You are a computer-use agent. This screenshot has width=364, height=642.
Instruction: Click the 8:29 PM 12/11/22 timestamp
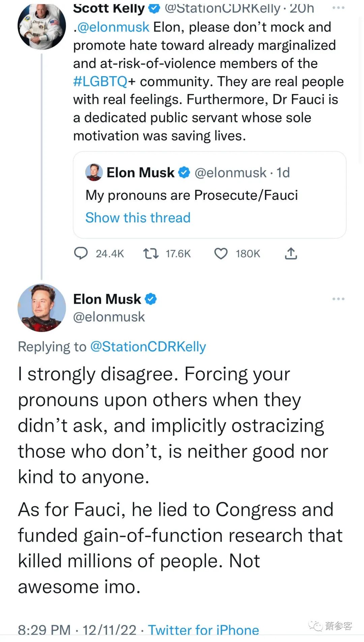[77, 630]
